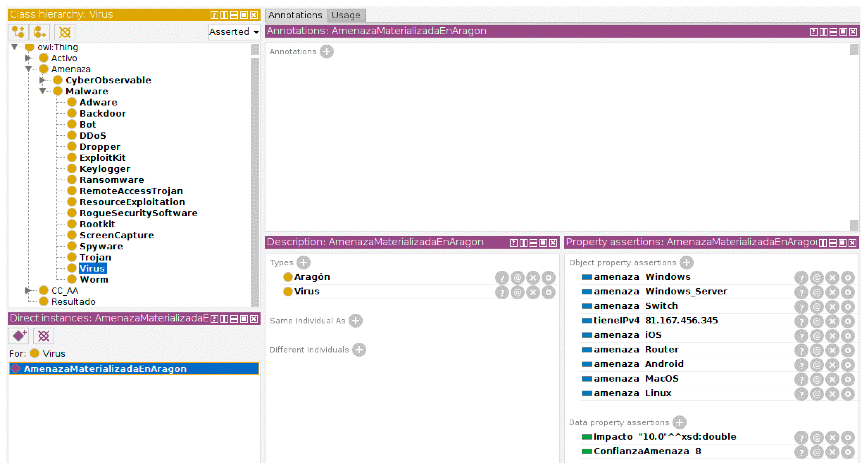Add a new annotation with plus button
This screenshot has width=868, height=476.
pos(326,51)
